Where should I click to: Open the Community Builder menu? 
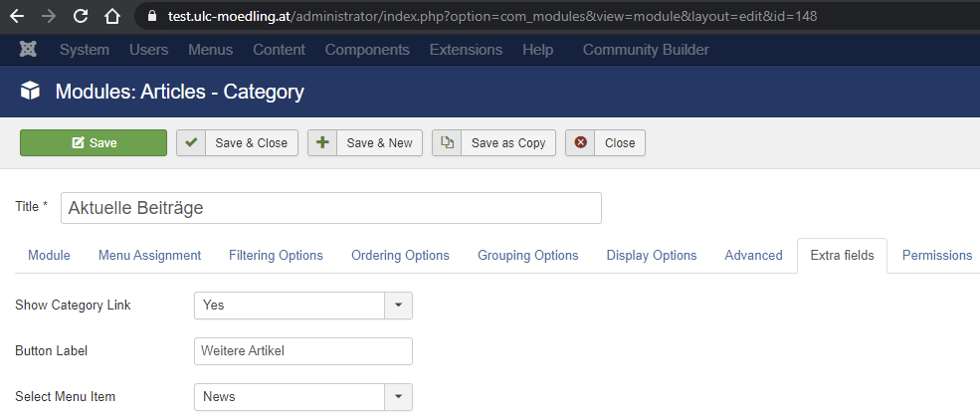point(660,50)
